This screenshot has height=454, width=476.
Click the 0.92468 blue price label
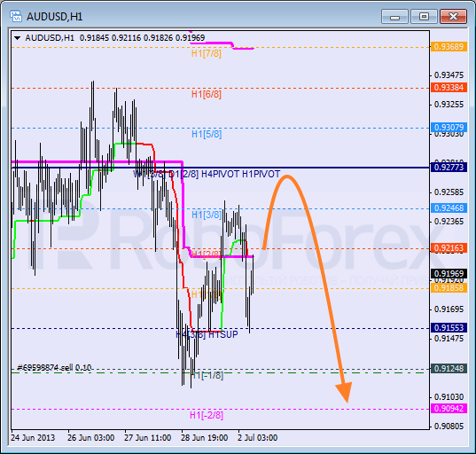pos(449,208)
